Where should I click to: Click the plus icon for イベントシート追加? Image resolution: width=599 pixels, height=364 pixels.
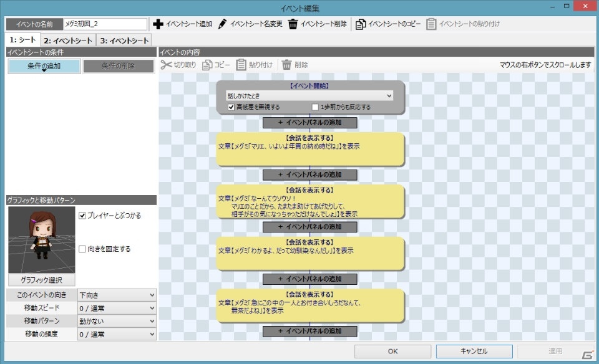pos(158,24)
